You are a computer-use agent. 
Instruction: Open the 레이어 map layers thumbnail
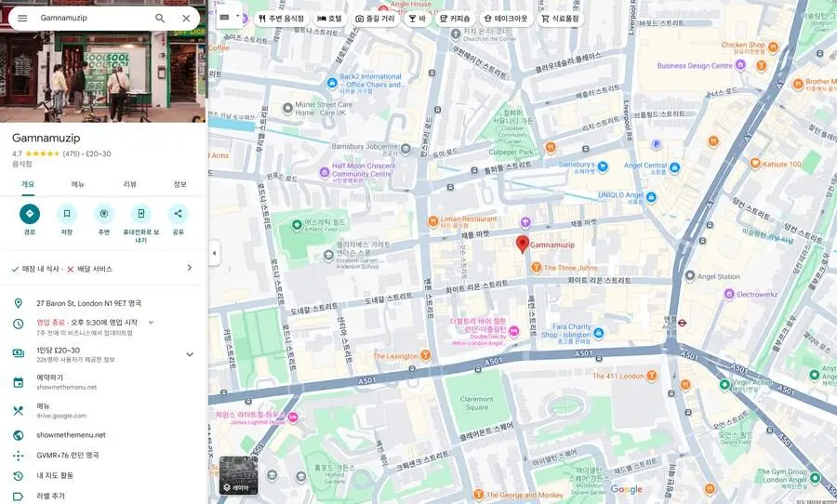pos(238,475)
